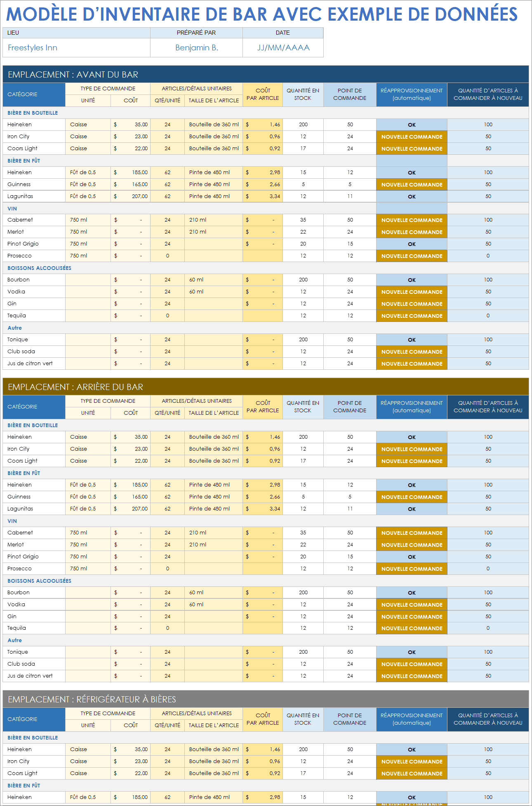Select Iron City 'Caisse' unit in Réfrigérateur table
This screenshot has width=532, height=806.
tap(88, 761)
